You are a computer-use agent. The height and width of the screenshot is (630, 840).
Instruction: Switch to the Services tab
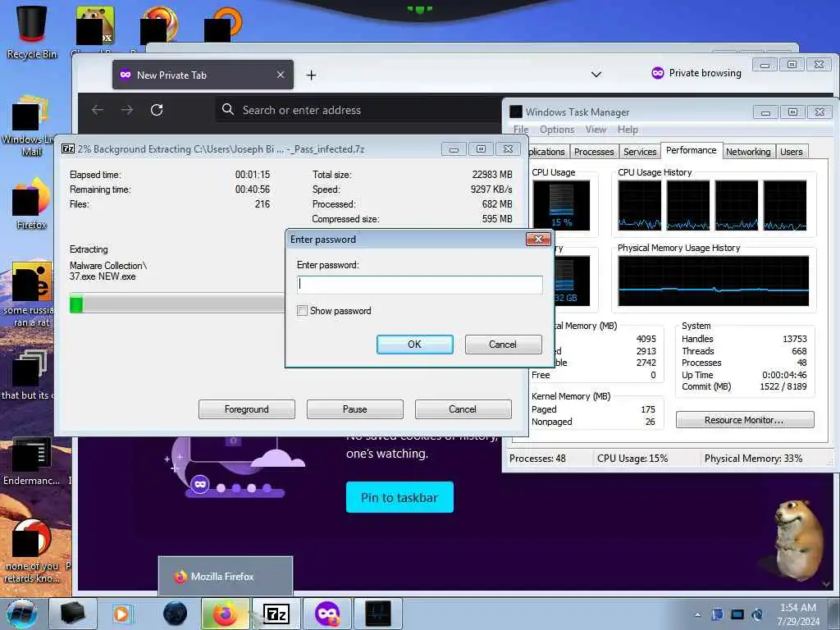coord(640,152)
